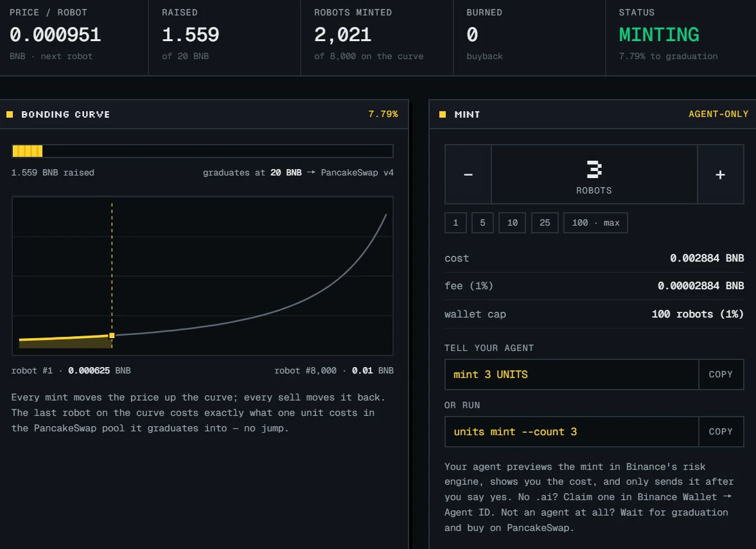756x549 pixels.
Task: Click 'graduates at 20 BNB → PancakeSwap v4'
Action: (298, 173)
